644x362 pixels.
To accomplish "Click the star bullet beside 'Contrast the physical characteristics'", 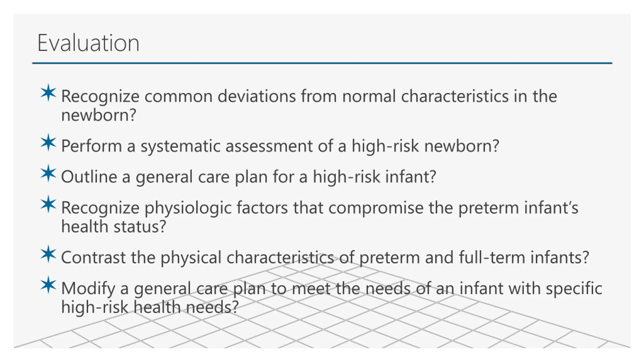I will point(48,254).
